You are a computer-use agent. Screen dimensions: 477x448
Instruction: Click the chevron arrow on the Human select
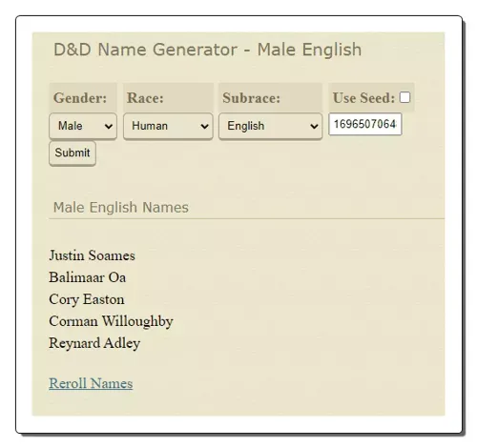[x=204, y=127]
